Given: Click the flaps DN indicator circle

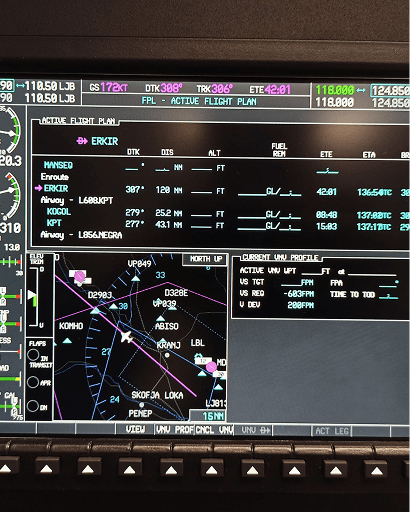Looking at the screenshot, I should pyautogui.click(x=33, y=406).
